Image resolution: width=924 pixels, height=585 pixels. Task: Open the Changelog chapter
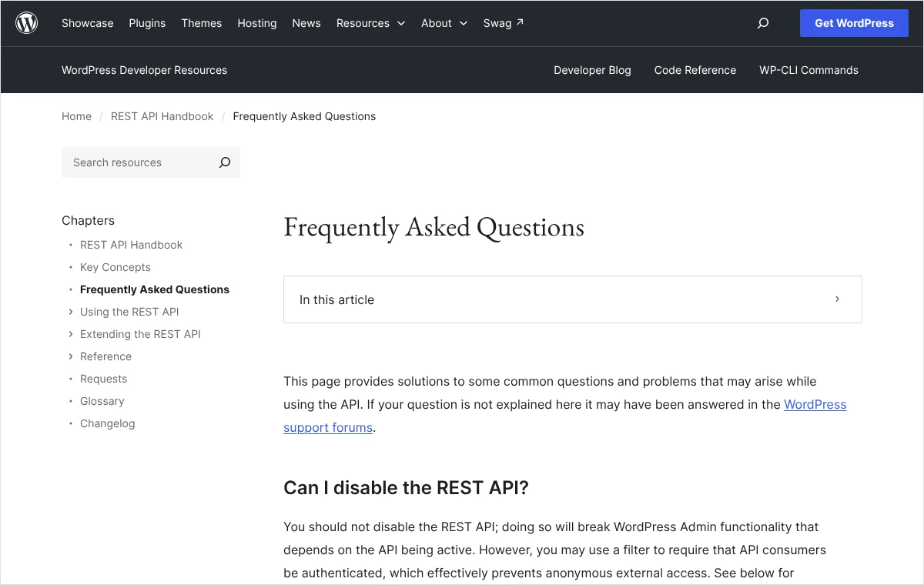pyautogui.click(x=107, y=423)
